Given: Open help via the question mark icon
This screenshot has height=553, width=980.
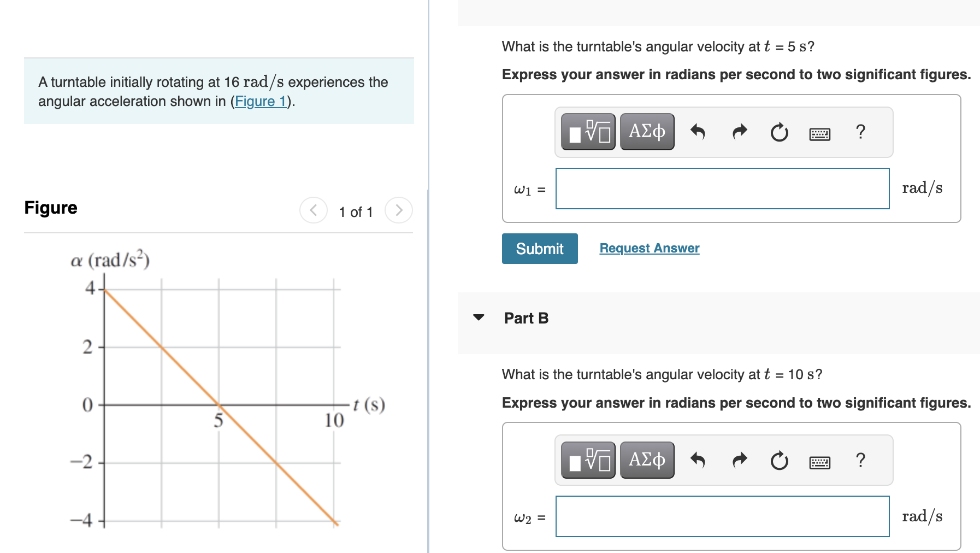Looking at the screenshot, I should (860, 131).
